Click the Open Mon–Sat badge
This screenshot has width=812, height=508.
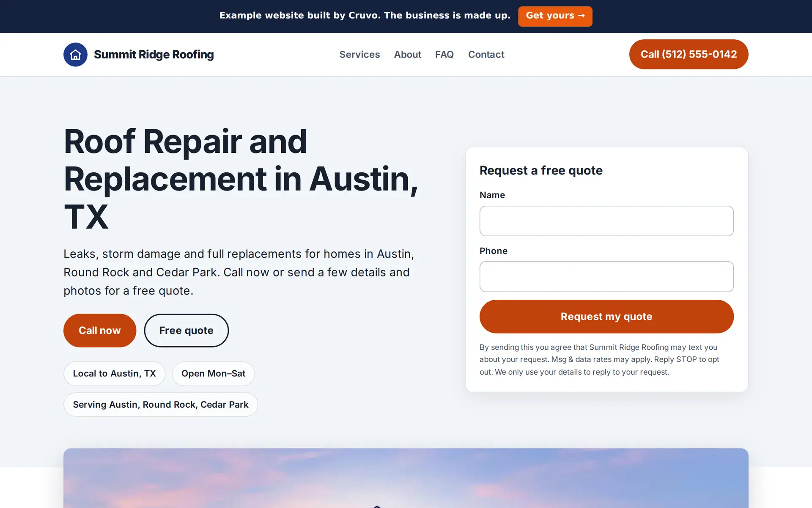point(213,373)
